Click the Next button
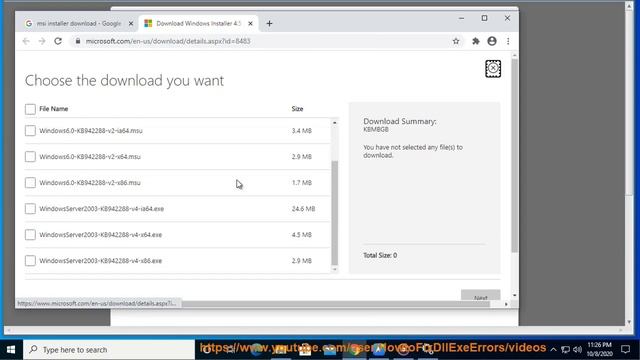The width and height of the screenshot is (640, 360). tap(480, 296)
